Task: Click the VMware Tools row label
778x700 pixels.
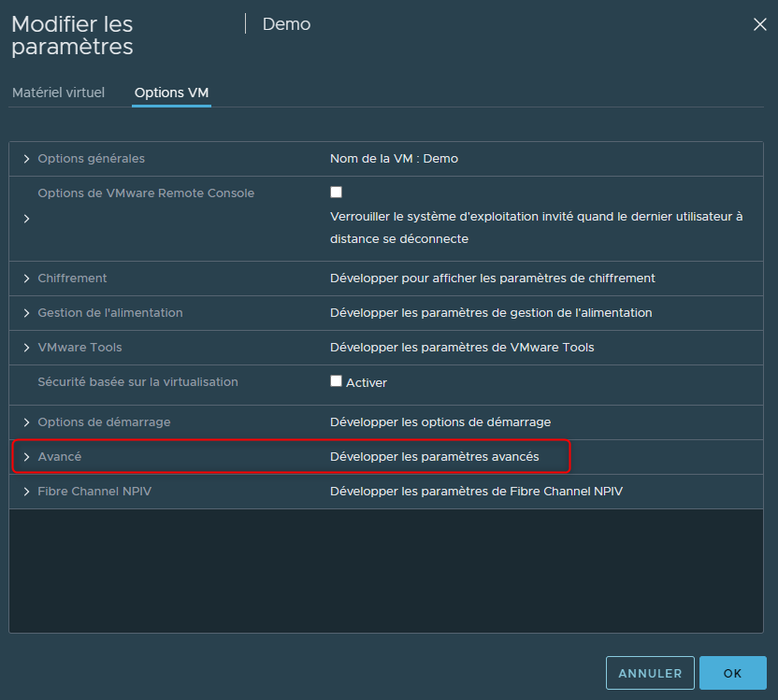Action: pos(79,348)
